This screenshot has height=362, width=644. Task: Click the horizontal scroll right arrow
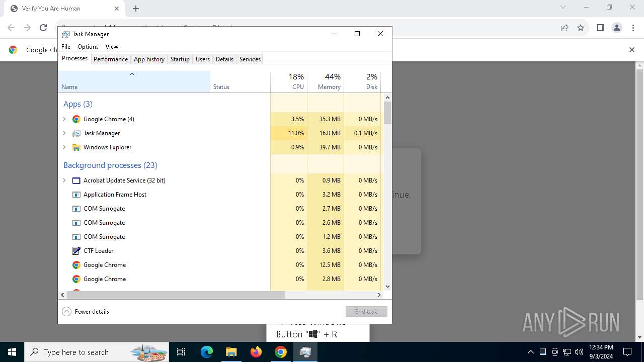[380, 295]
